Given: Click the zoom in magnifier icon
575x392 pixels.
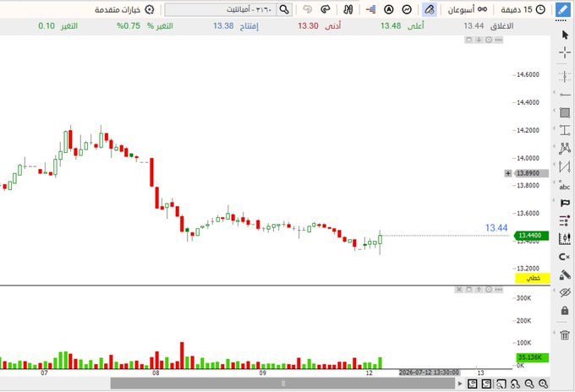Looking at the screenshot, I should point(543,384).
